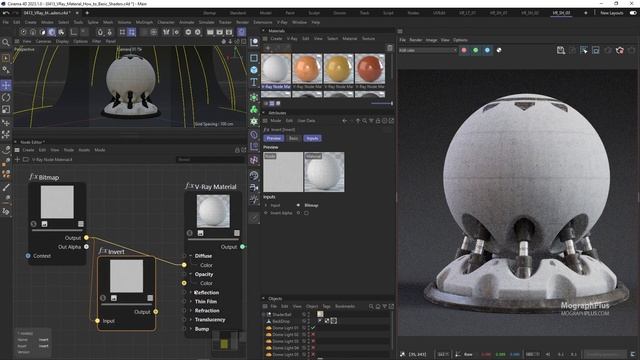The image size is (640, 360).
Task: Expand the Translucency section in node
Action: tap(191, 320)
